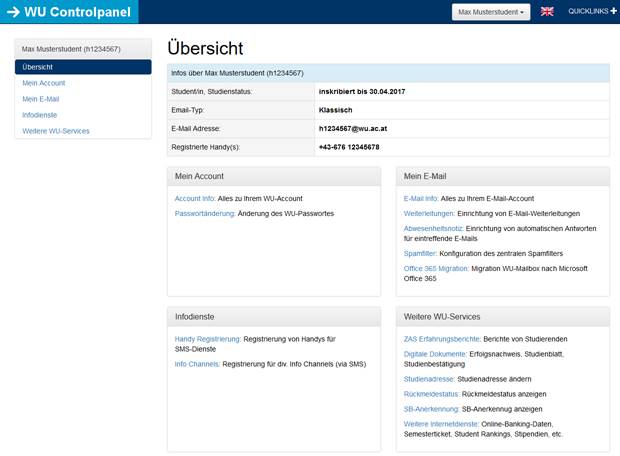Open the Abwesenheitsnotiz link

point(433,229)
